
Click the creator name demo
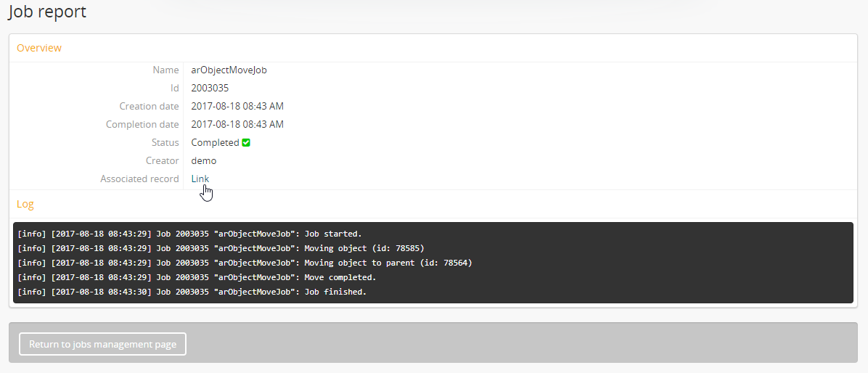203,161
